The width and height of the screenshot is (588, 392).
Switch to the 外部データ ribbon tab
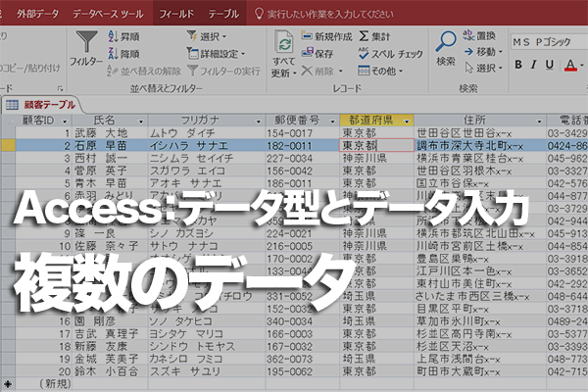click(37, 14)
